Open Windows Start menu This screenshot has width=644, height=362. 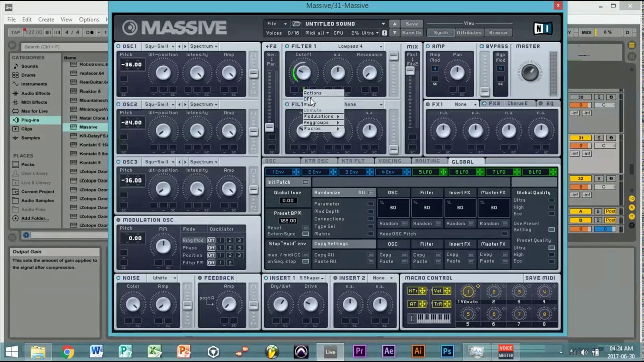pyautogui.click(x=12, y=352)
